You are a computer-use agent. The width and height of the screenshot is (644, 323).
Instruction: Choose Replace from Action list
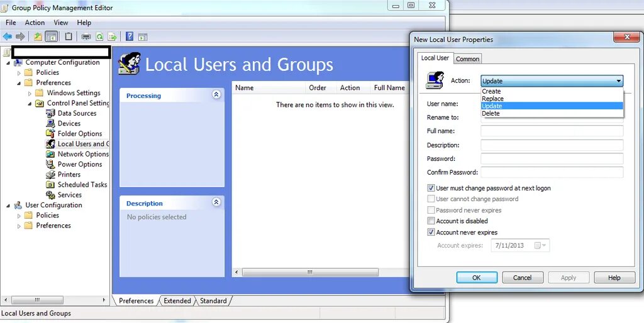(552, 99)
